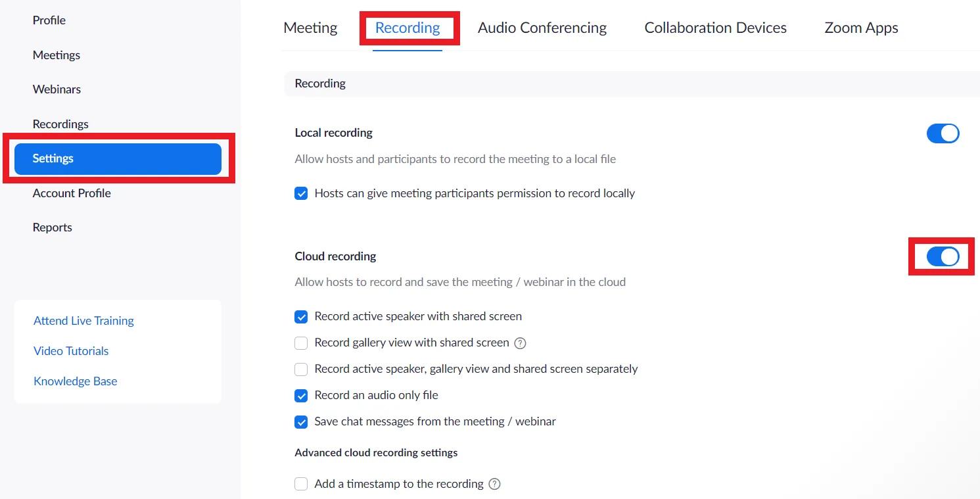Disable the Local recording toggle
Image resolution: width=980 pixels, height=499 pixels.
pyautogui.click(x=943, y=133)
